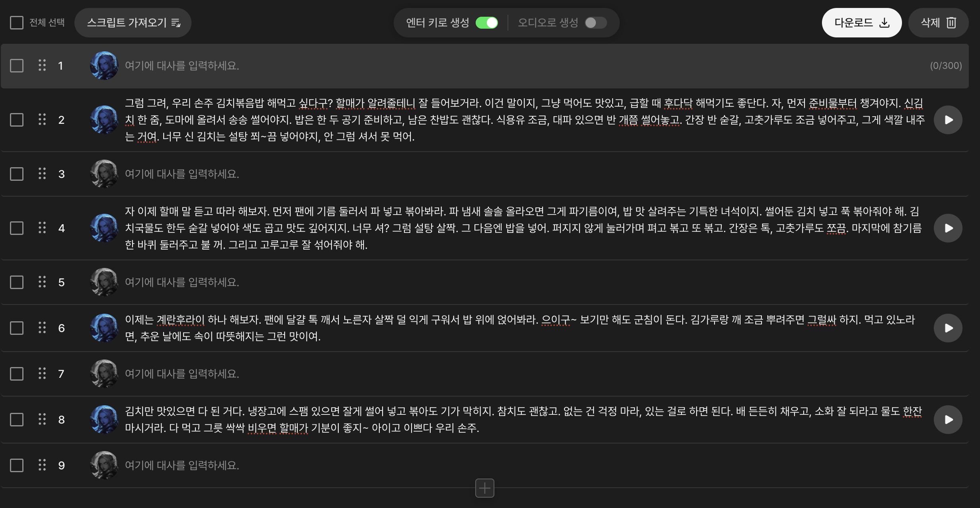Click the grayed voice avatar of row 3

[x=104, y=174]
